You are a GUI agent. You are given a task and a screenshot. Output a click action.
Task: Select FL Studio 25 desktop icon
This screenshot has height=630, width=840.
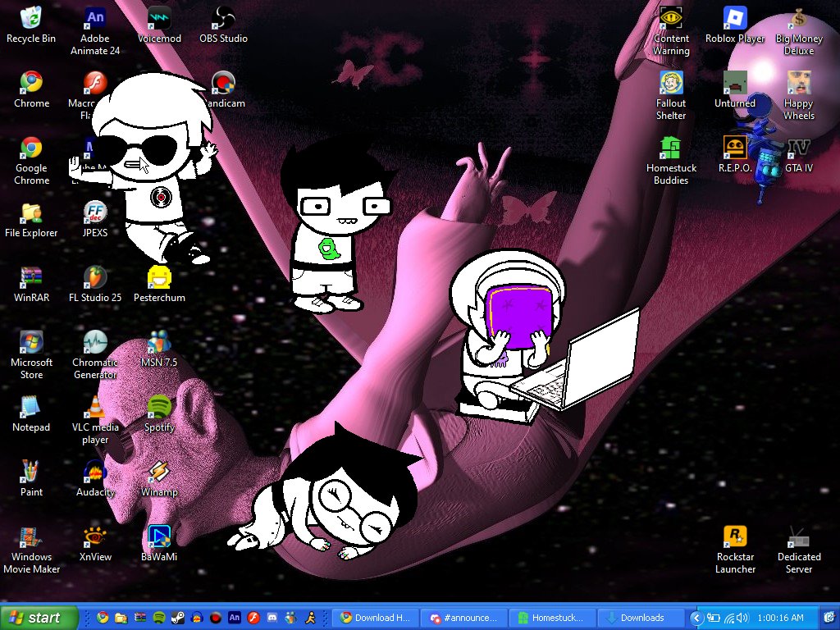coord(95,284)
